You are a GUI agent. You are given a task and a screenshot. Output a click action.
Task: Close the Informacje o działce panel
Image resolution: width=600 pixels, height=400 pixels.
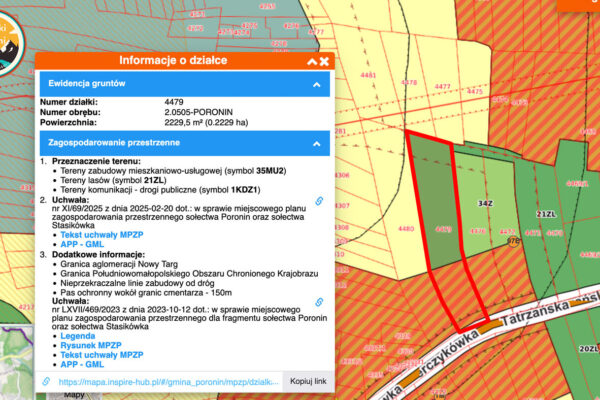(324, 61)
